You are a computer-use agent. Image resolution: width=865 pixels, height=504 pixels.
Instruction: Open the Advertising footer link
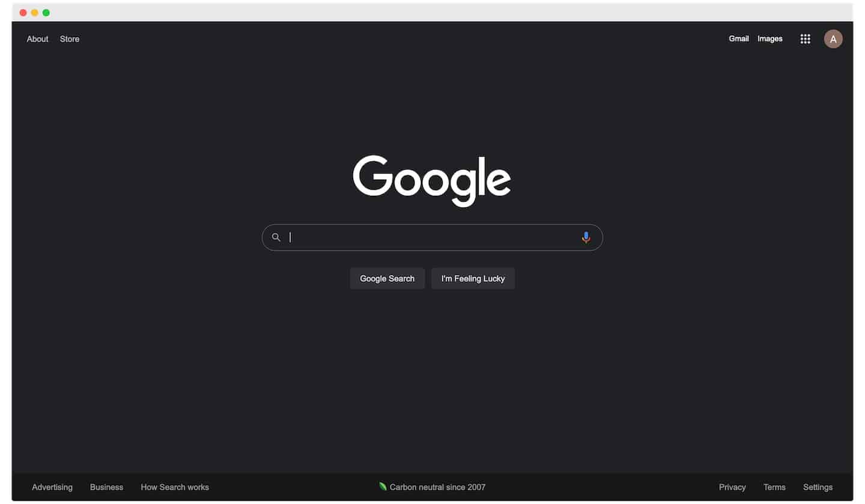coord(52,487)
